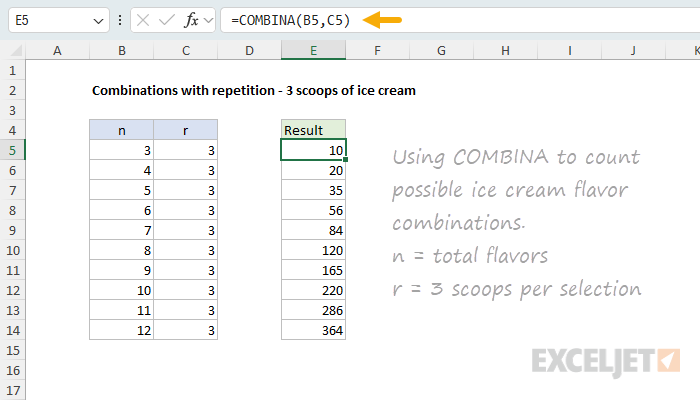Select column D header
The image size is (700, 400).
(x=250, y=50)
